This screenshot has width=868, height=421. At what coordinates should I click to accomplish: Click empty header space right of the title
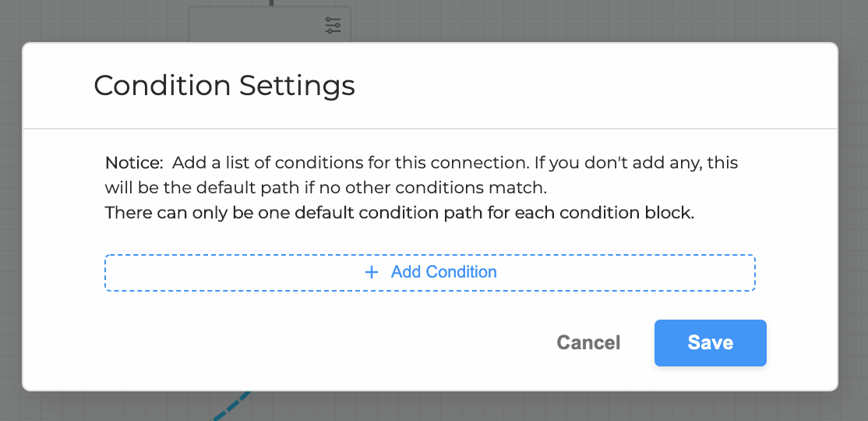pos(592,85)
